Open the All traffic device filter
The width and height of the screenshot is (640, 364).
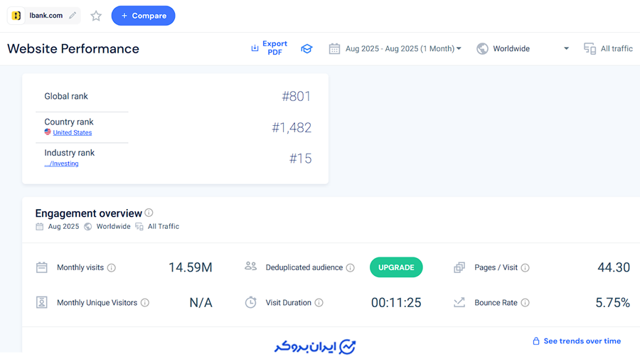click(608, 49)
